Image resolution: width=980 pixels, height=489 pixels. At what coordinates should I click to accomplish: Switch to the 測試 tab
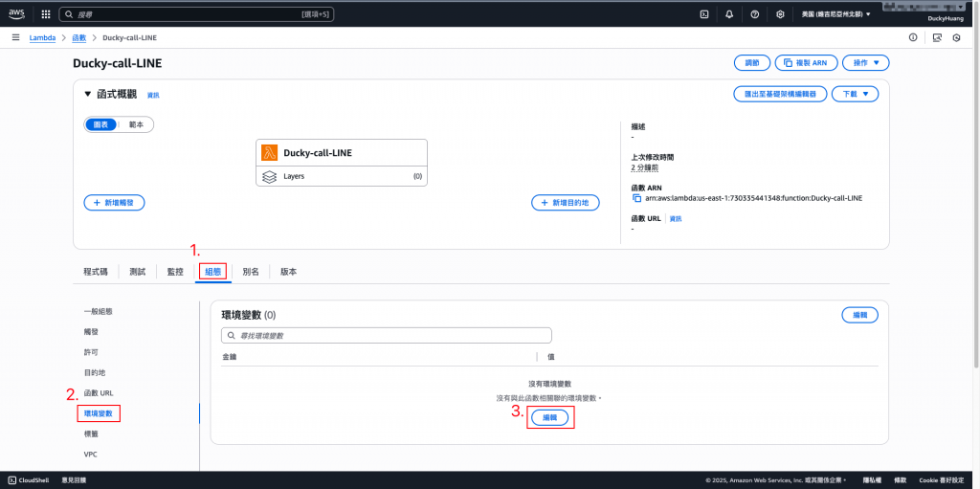pyautogui.click(x=138, y=272)
